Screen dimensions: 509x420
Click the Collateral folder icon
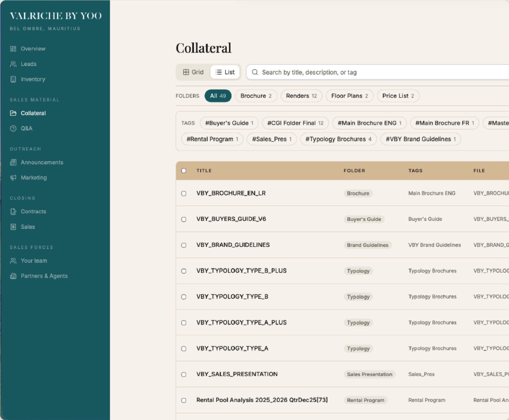pos(13,113)
